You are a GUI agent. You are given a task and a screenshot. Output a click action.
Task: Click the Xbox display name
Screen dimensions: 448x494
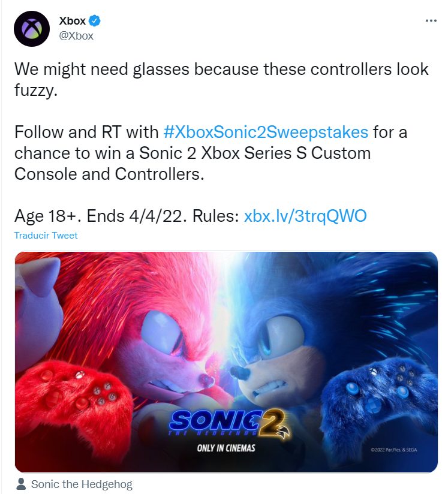72,21
